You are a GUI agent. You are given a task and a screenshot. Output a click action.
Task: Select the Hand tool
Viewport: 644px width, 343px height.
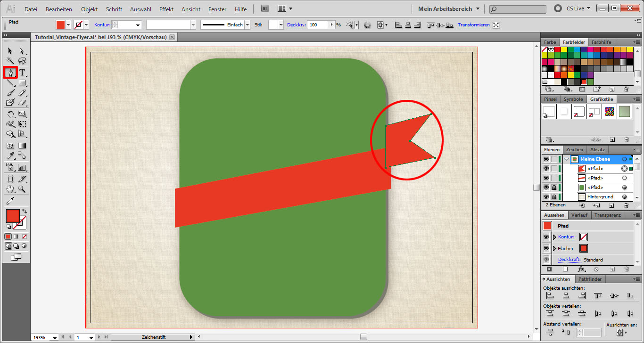[x=10, y=189]
